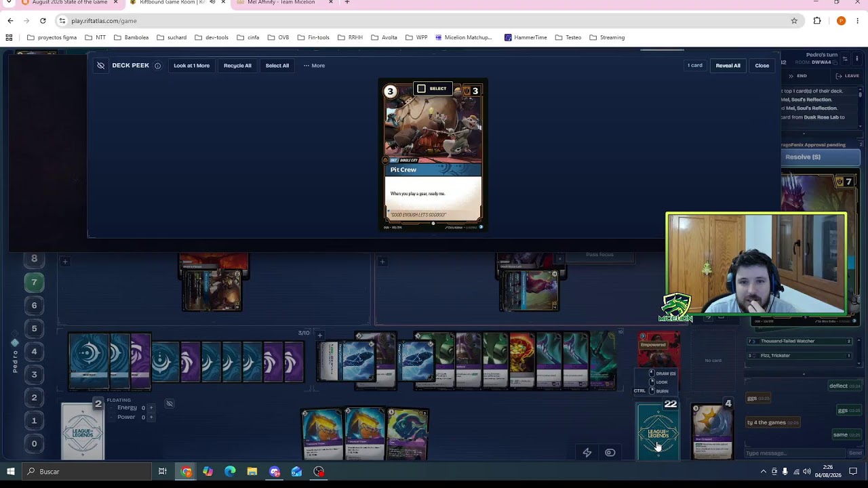Click END turn button
This screenshot has width=868, height=488.
798,76
